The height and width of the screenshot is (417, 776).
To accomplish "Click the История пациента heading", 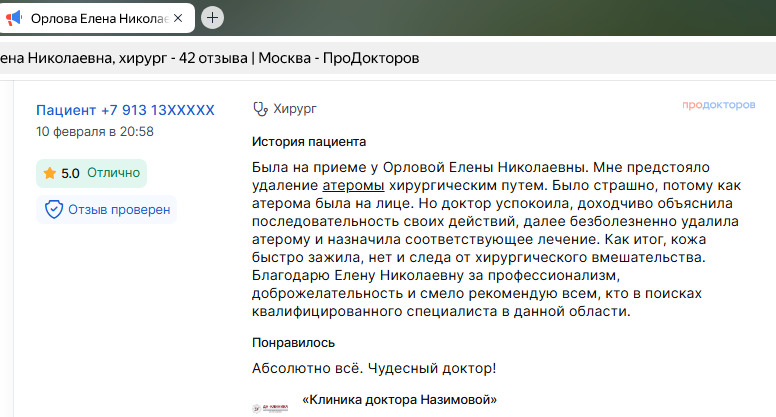I will pyautogui.click(x=309, y=141).
